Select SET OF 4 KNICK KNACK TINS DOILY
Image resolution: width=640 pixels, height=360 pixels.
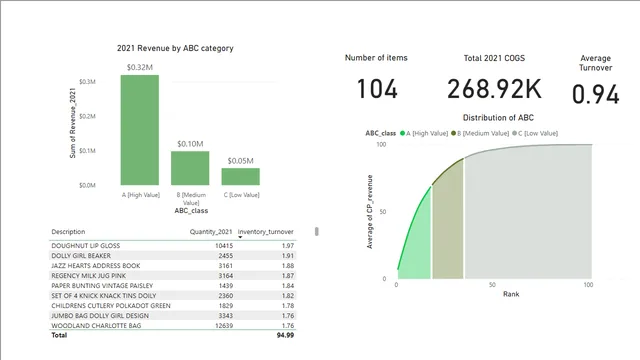click(x=172, y=296)
